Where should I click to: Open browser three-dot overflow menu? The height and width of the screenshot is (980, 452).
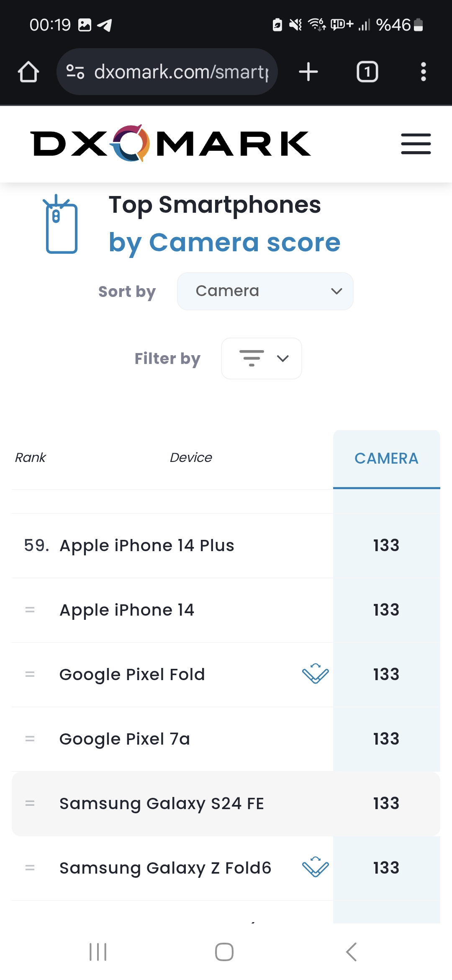[423, 72]
